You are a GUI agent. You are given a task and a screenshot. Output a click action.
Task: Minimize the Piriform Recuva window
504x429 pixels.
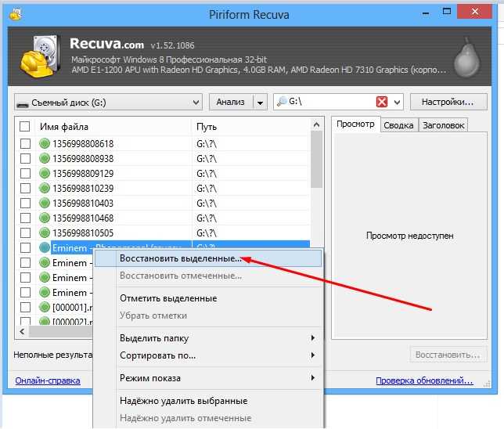point(426,13)
